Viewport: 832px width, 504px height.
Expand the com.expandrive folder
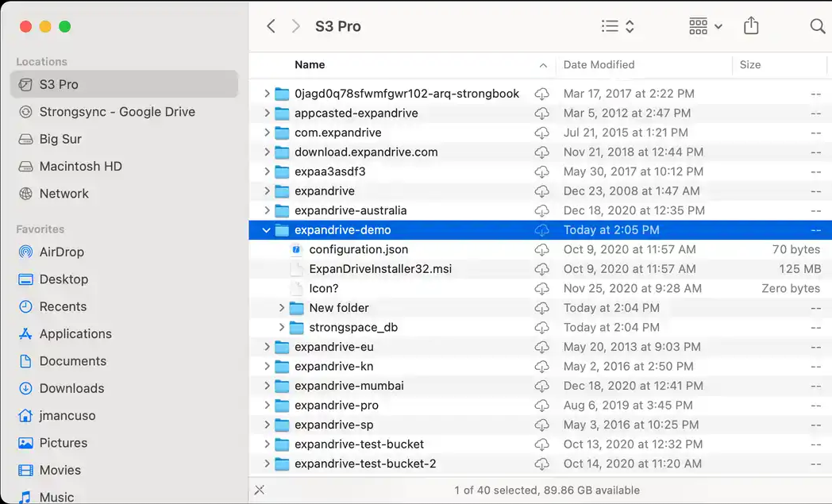[267, 133]
